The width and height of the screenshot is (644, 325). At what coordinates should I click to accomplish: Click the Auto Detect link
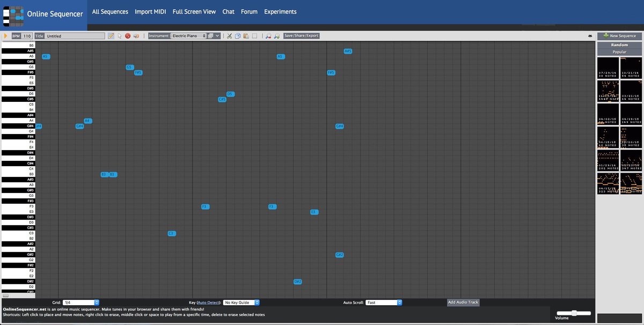click(208, 303)
